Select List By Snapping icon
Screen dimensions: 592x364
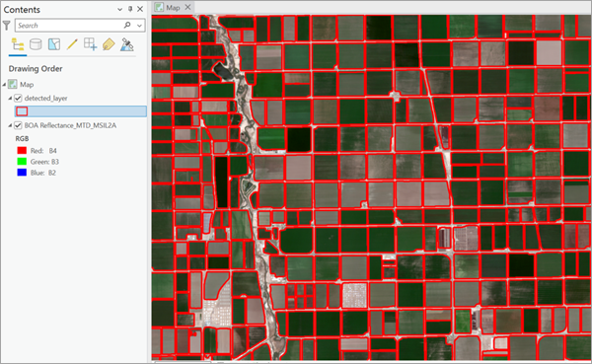coord(90,44)
